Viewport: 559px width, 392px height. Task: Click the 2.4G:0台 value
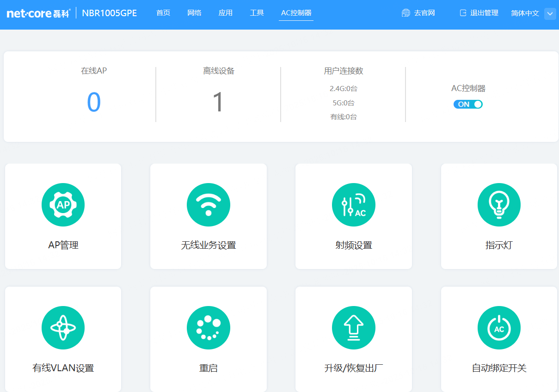tap(344, 88)
